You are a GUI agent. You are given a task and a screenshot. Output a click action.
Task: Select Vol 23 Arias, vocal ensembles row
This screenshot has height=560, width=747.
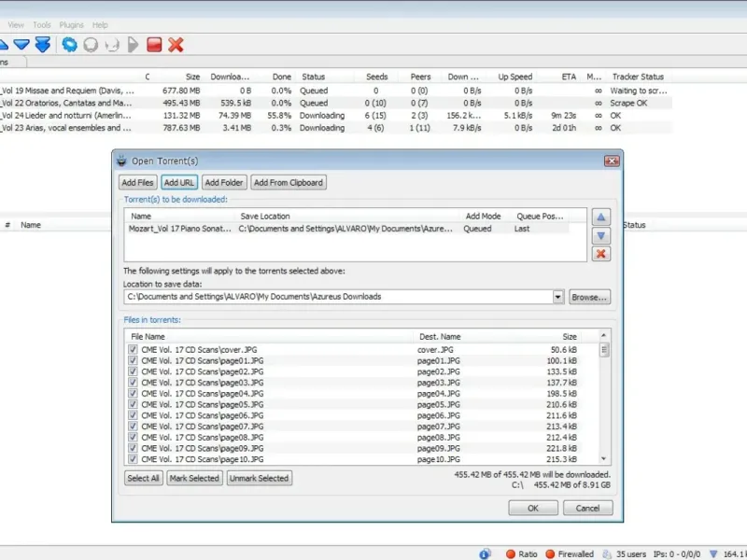pyautogui.click(x=336, y=128)
